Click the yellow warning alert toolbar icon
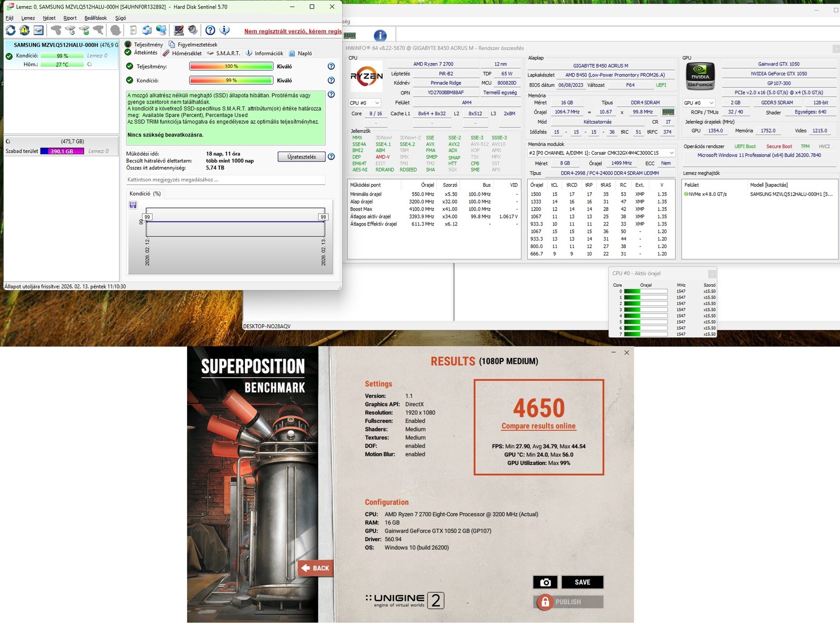This screenshot has height=624, width=840. (x=24, y=30)
